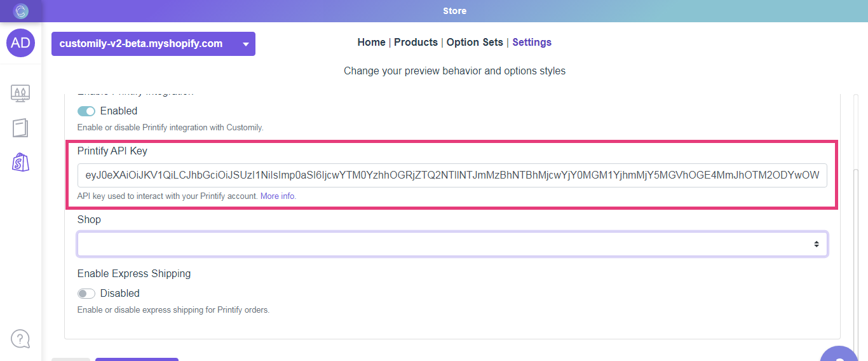Follow the More info link
Image resolution: width=868 pixels, height=361 pixels.
click(278, 196)
